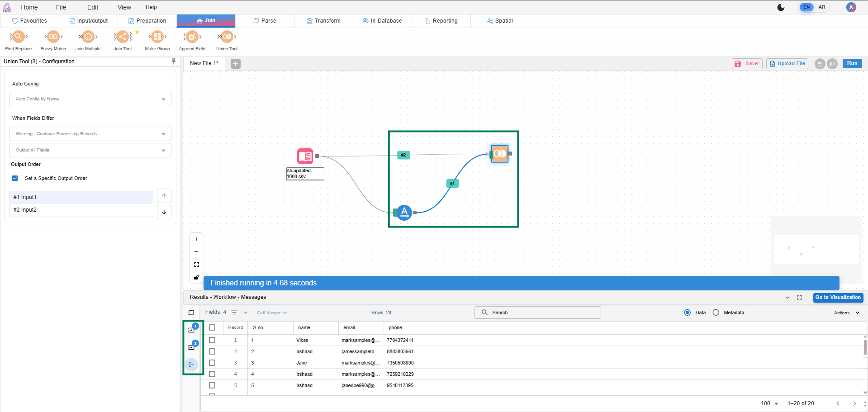Viewport: 868px width, 412px height.
Task: Toggle dark mode moon icon
Action: 781,7
